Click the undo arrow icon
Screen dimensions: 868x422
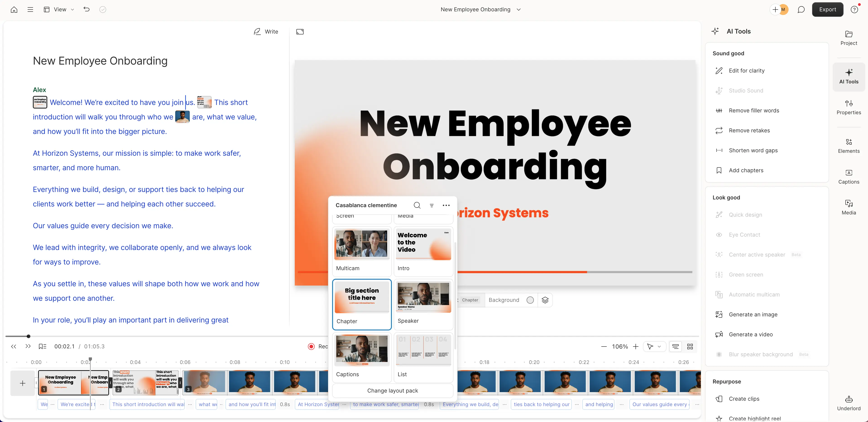pyautogui.click(x=87, y=10)
